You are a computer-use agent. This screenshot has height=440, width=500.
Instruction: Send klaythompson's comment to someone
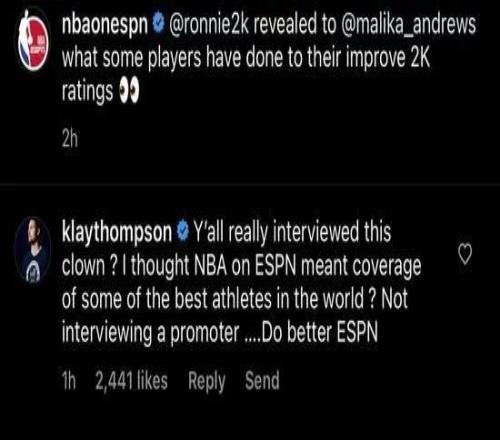pyautogui.click(x=262, y=380)
